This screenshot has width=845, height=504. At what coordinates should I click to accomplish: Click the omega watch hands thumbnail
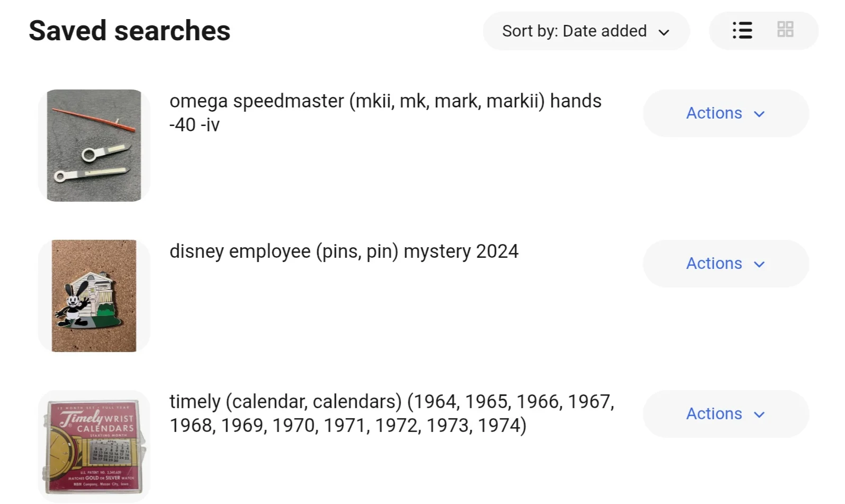[94, 146]
